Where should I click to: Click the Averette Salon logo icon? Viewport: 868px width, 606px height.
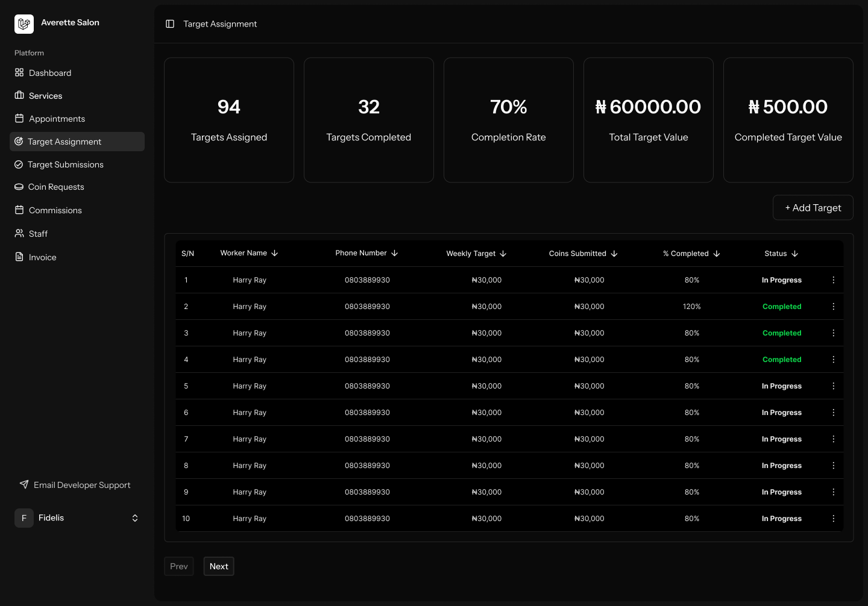[x=24, y=24]
